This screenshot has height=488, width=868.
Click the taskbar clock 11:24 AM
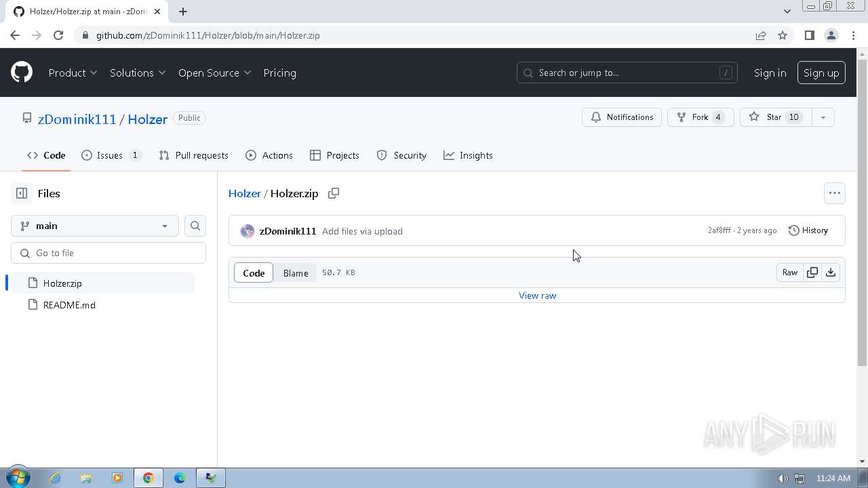click(x=833, y=478)
